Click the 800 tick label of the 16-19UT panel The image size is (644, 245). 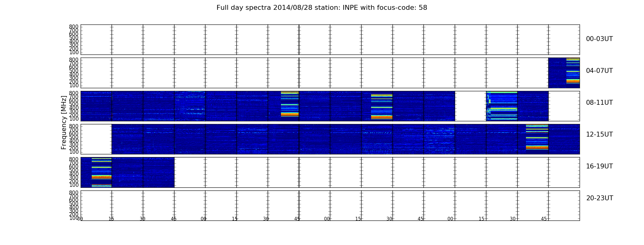(x=74, y=159)
